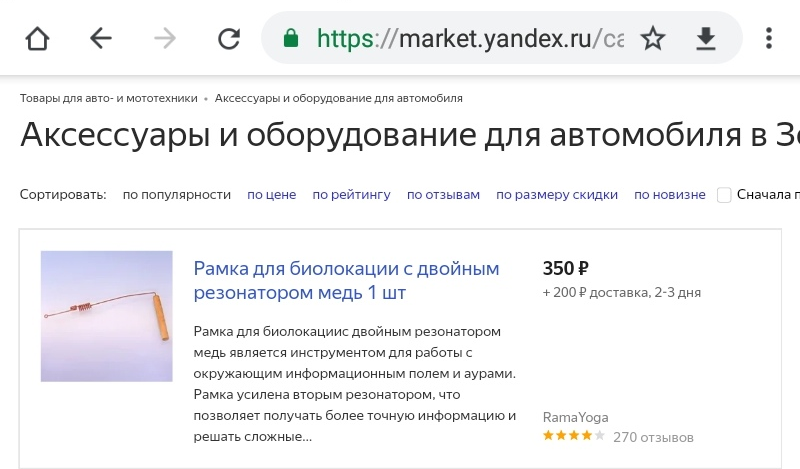Click the forward navigation arrow
The height and width of the screenshot is (469, 800).
point(165,39)
